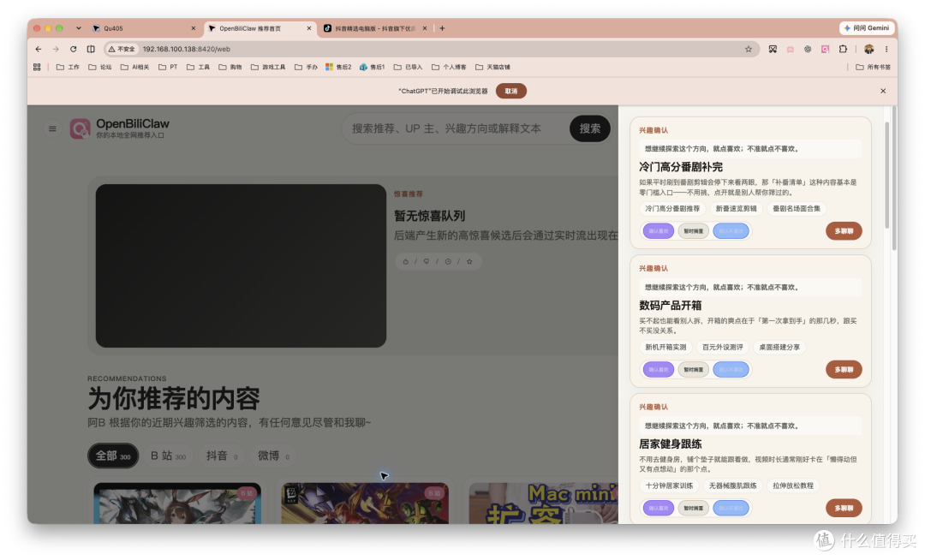Image resolution: width=925 pixels, height=560 pixels.
Task: Click 取消 in the debugging notice
Action: point(510,91)
